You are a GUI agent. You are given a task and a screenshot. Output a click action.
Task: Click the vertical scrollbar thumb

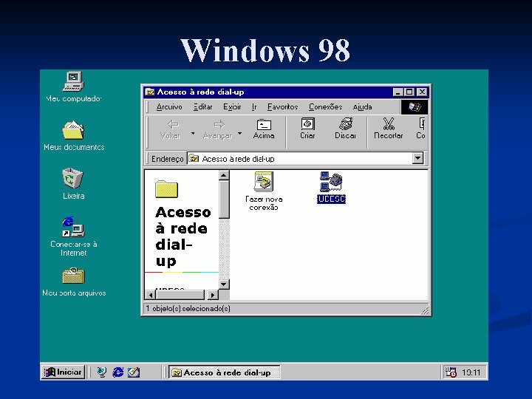(224, 199)
